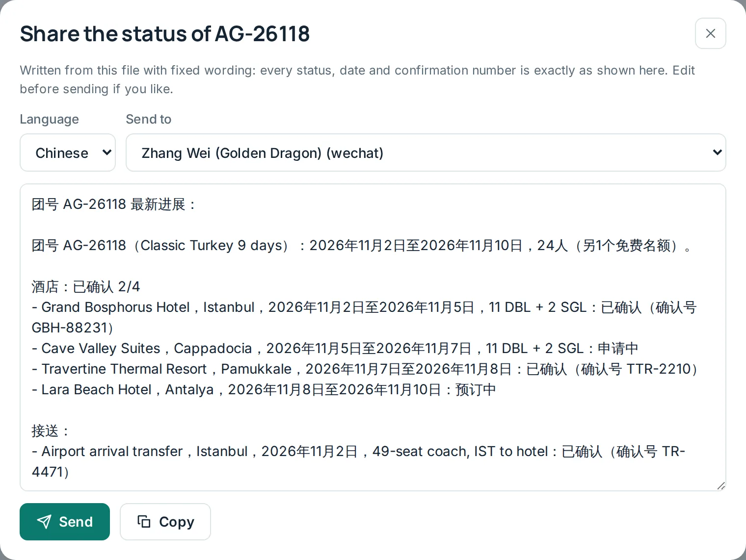Click the Language field label
This screenshot has height=560, width=746.
tap(50, 119)
